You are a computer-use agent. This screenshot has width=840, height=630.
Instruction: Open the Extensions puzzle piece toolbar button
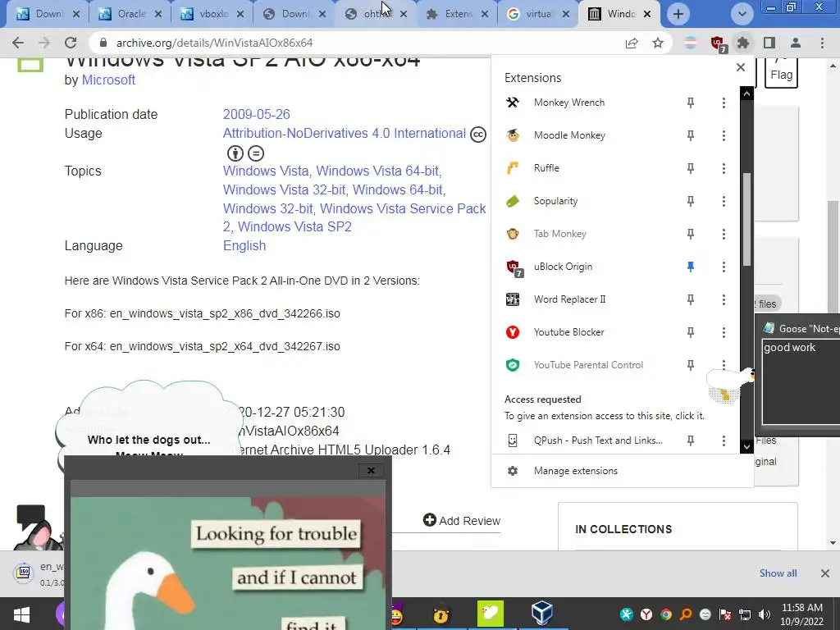(x=743, y=43)
